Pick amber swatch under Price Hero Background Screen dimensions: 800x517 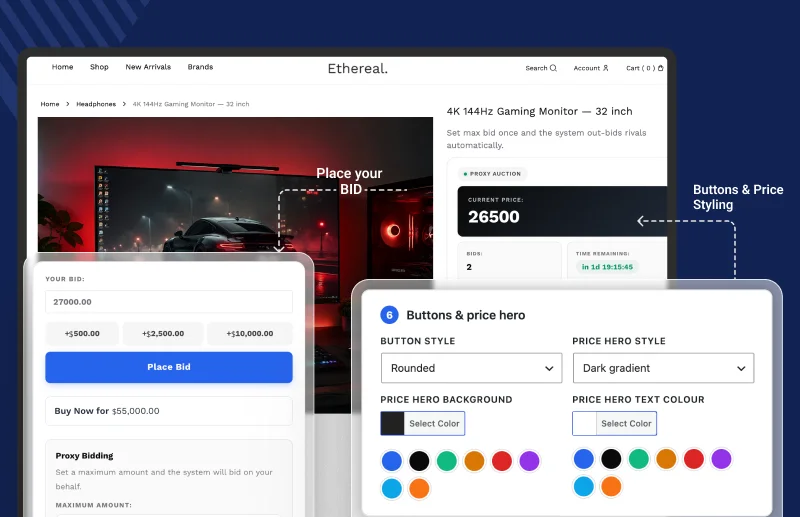[x=474, y=461]
